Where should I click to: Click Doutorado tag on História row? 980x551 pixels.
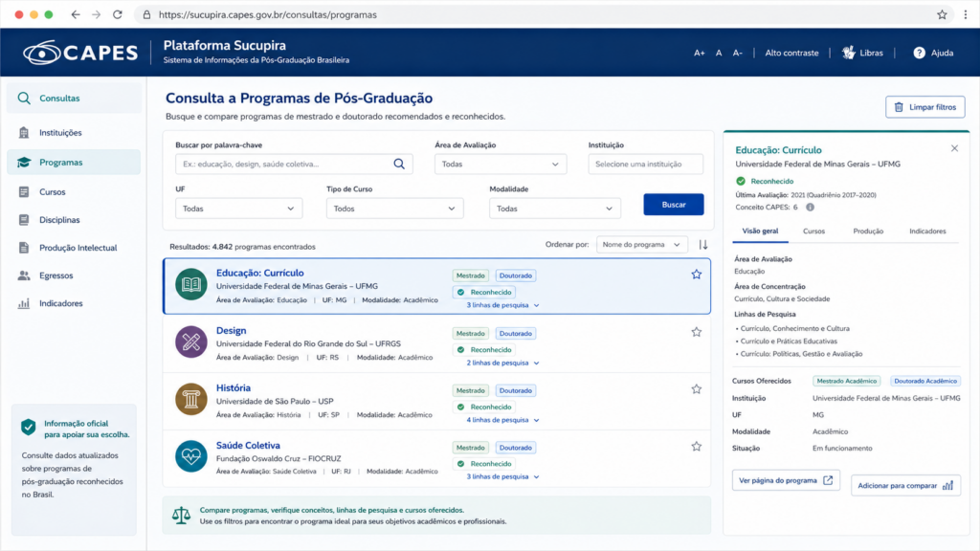(x=516, y=391)
